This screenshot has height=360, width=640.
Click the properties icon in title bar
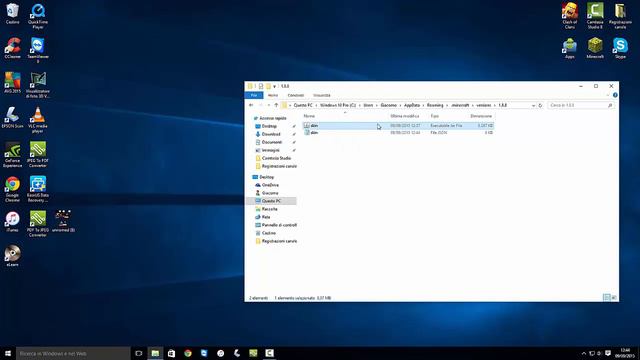click(260, 86)
